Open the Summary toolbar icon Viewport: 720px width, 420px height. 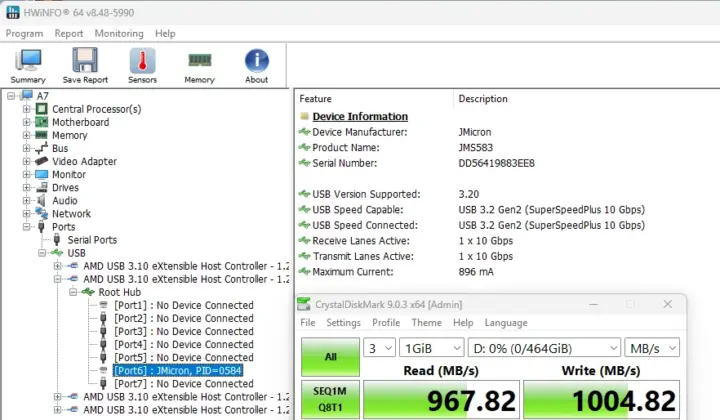click(28, 61)
